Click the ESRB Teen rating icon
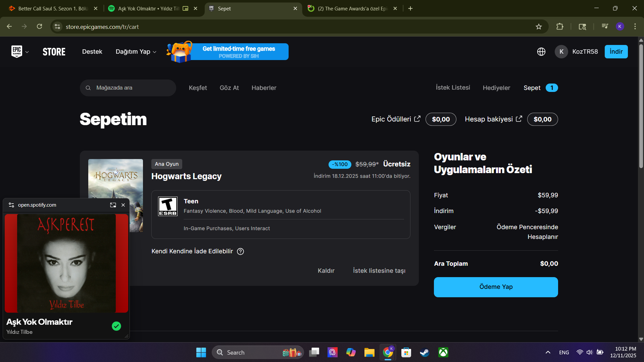 (168, 206)
